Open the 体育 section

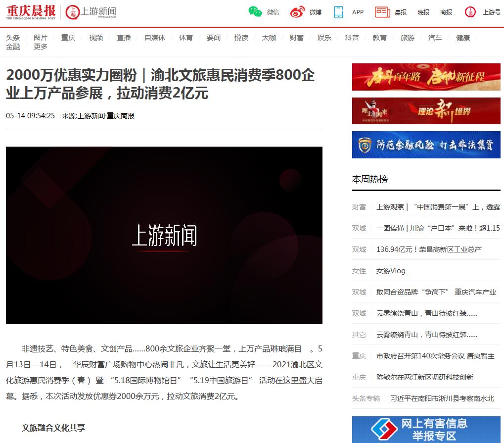186,38
